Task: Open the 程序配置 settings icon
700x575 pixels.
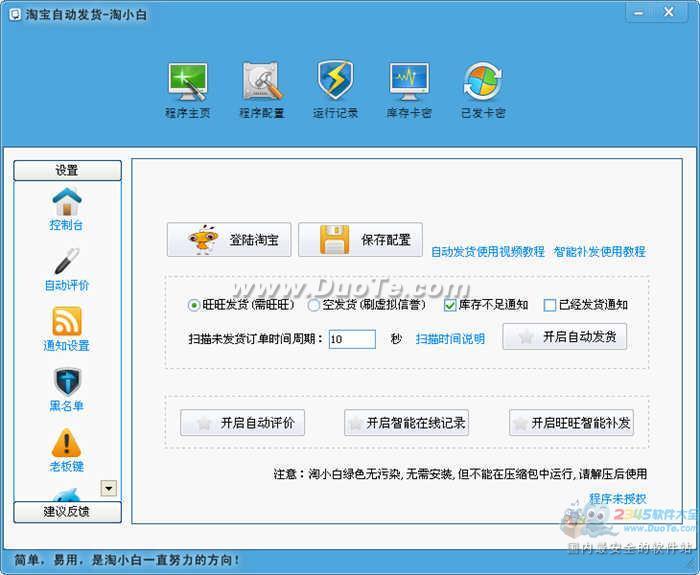Action: pos(262,82)
